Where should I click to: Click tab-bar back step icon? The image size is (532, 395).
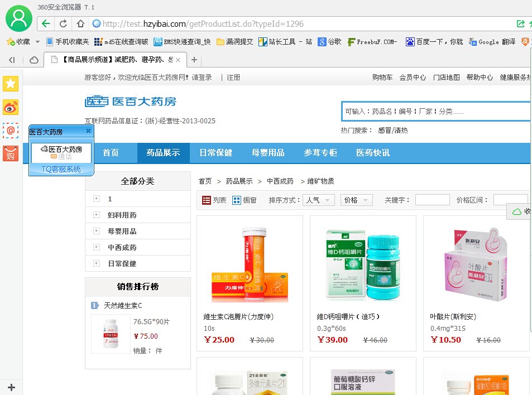[12, 60]
